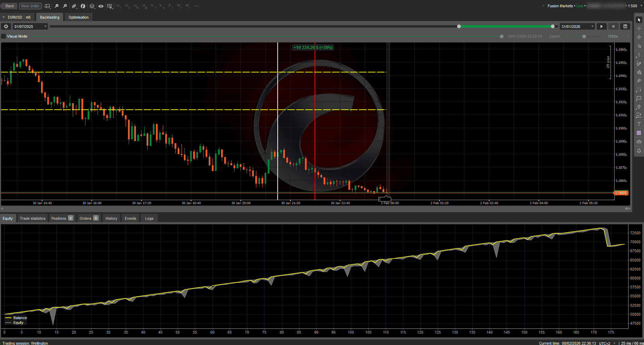Enable Visual Mode
Image resolution: width=644 pixels, height=345 pixels.
tap(3, 36)
